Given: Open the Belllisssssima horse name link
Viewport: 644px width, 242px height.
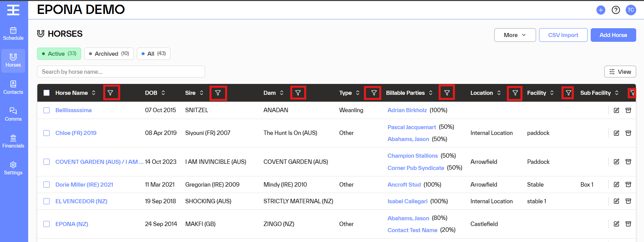Looking at the screenshot, I should [73, 110].
